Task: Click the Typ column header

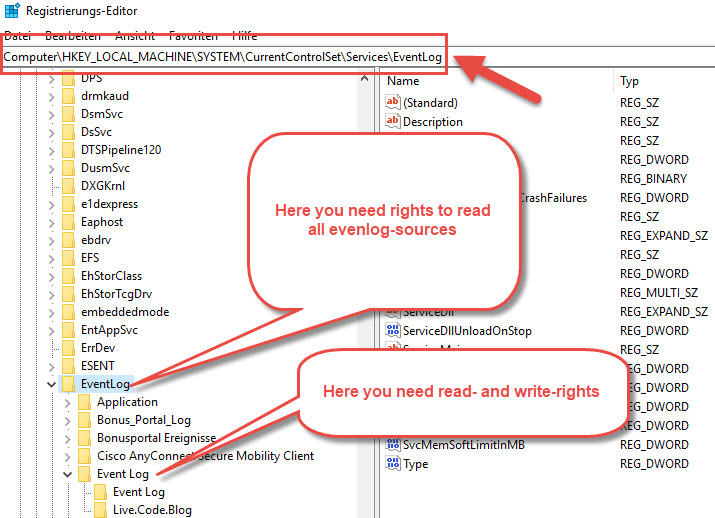Action: pyautogui.click(x=629, y=80)
